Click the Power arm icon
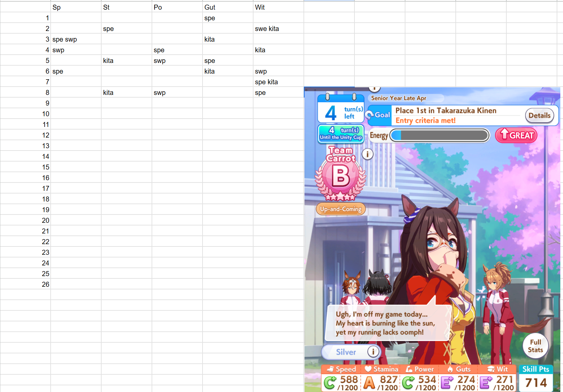Image resolution: width=563 pixels, height=392 pixels. 409,369
